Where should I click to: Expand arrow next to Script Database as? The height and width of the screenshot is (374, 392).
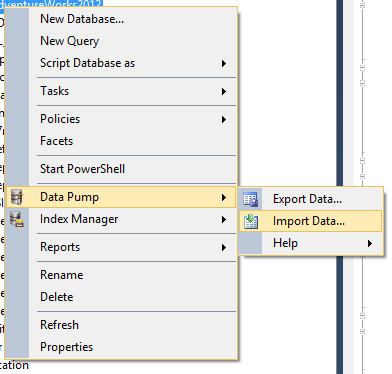(x=224, y=63)
